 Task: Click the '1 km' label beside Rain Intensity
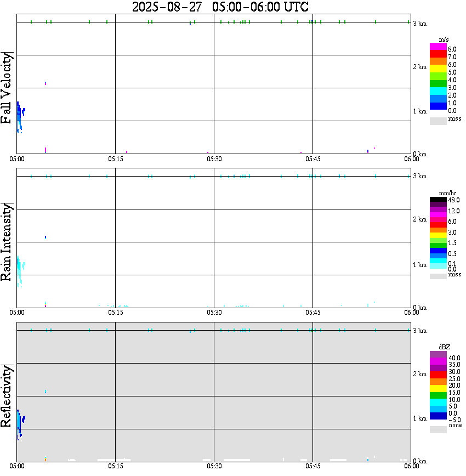click(x=419, y=265)
